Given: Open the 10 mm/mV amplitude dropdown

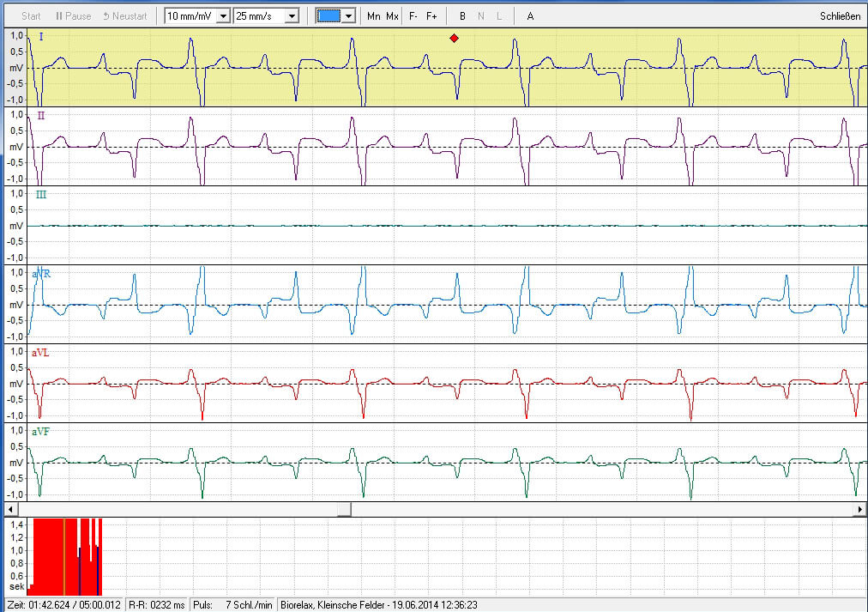Looking at the screenshot, I should [223, 16].
